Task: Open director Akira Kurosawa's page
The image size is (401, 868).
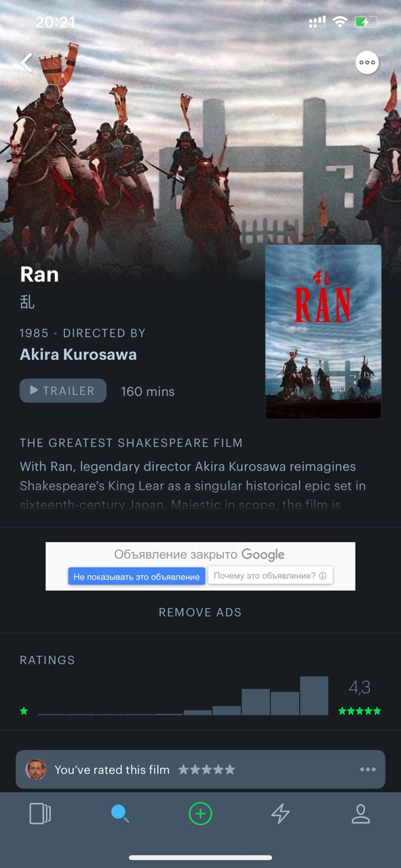Action: 78,355
